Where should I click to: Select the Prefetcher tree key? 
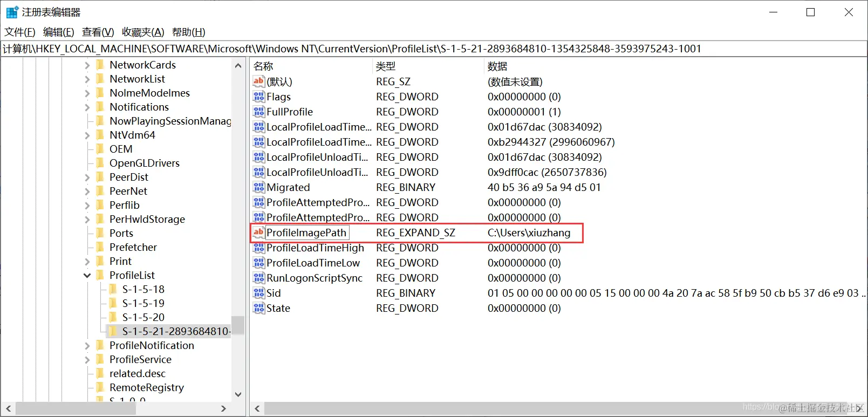point(133,247)
